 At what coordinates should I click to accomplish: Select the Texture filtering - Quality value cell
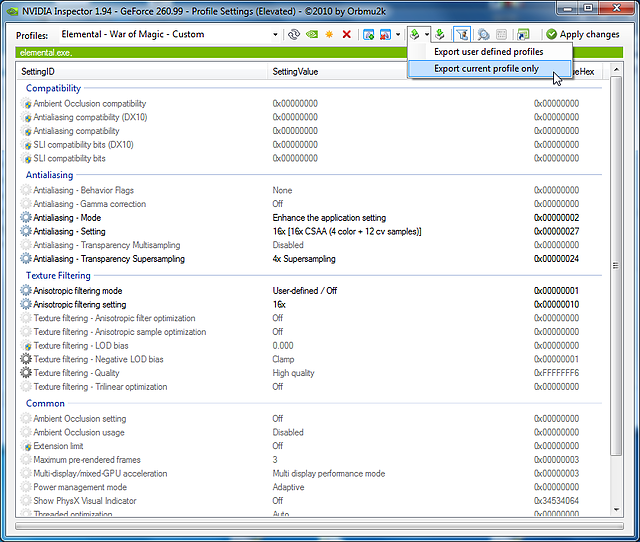click(x=294, y=373)
